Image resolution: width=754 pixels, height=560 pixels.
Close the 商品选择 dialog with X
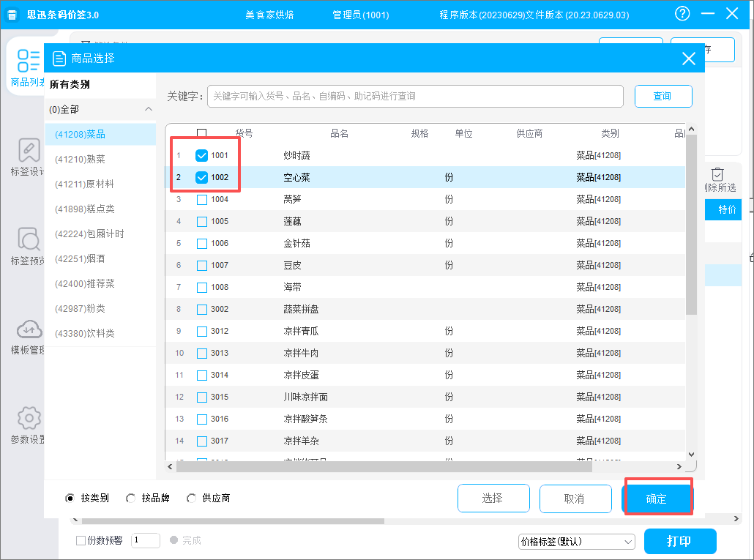[688, 59]
